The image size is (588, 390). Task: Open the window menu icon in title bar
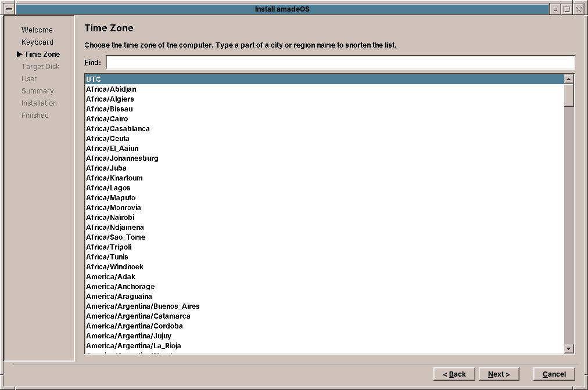coord(9,9)
